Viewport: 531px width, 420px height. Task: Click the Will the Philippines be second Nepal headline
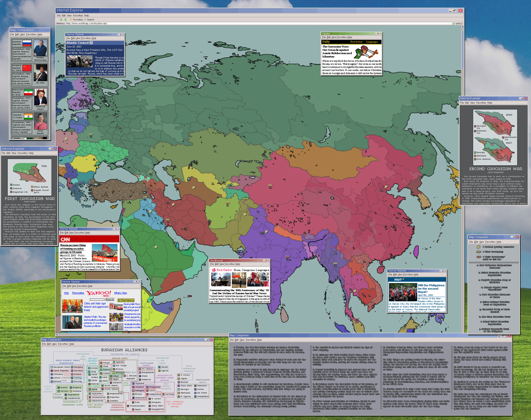(431, 289)
